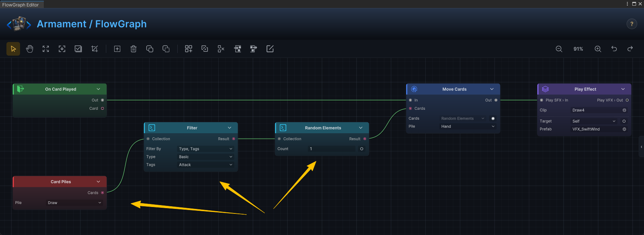Toggle the Move Cards Cards port indicator

click(x=493, y=118)
